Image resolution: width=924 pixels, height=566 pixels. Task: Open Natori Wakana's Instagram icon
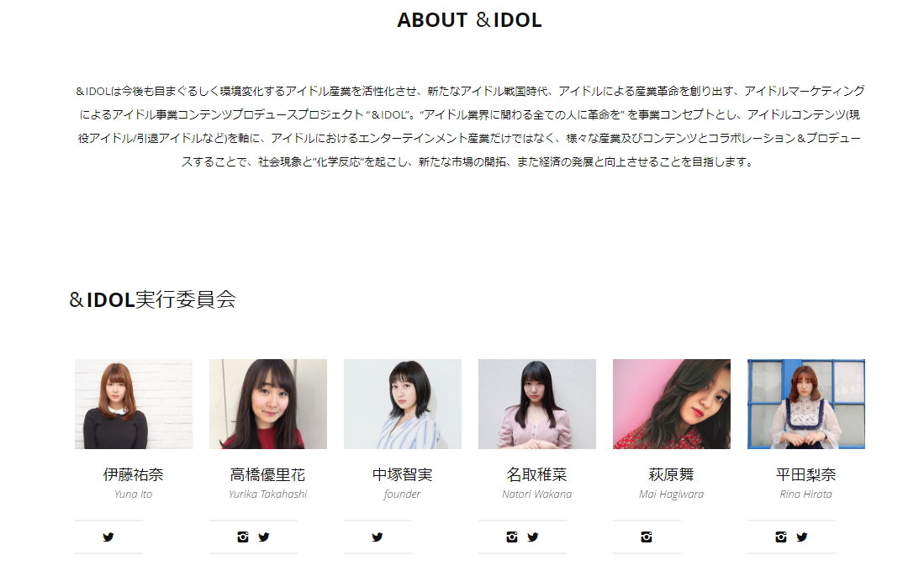click(x=511, y=537)
